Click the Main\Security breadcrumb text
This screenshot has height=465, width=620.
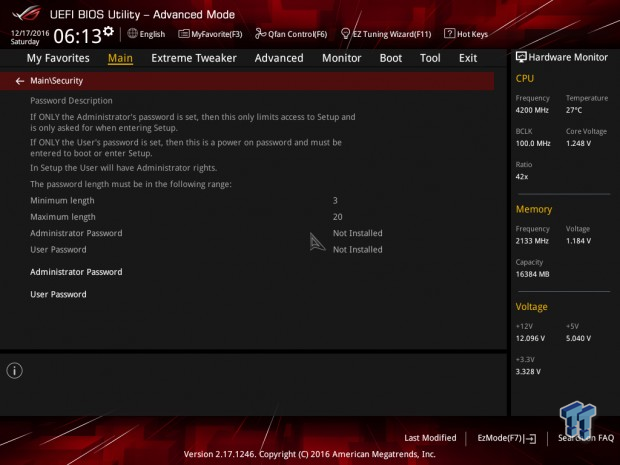click(57, 81)
